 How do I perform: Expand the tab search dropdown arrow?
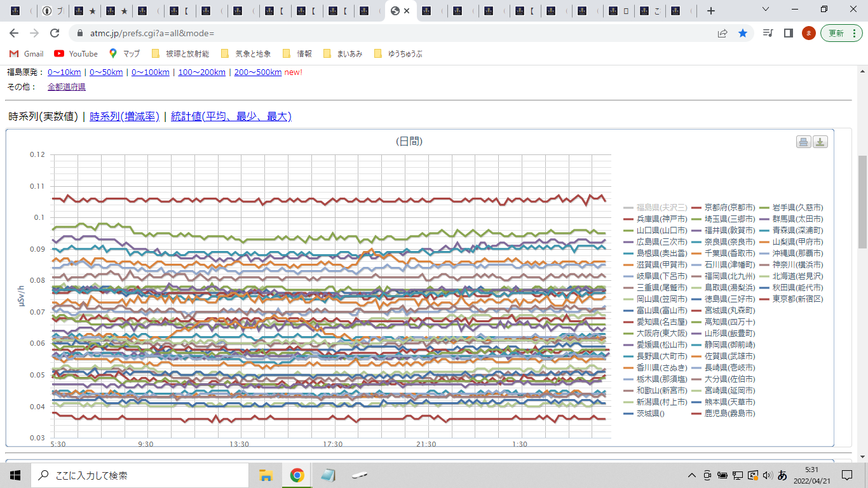[x=766, y=10]
